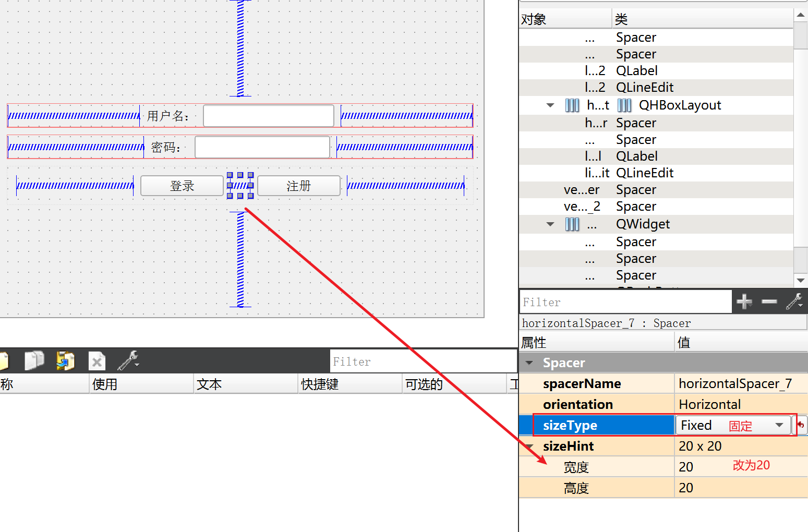The width and height of the screenshot is (808, 532).
Task: Select the vertical spacer below the buttons
Action: pyautogui.click(x=240, y=259)
